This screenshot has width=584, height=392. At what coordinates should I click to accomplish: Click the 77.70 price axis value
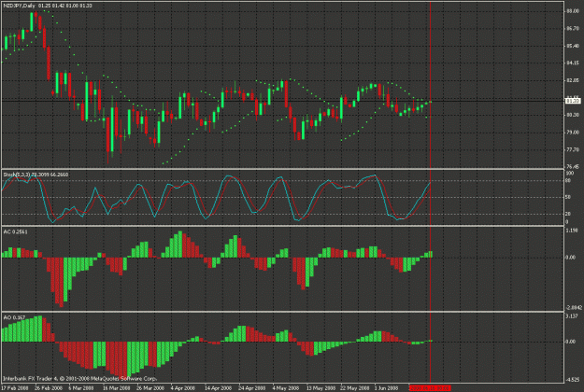573,149
